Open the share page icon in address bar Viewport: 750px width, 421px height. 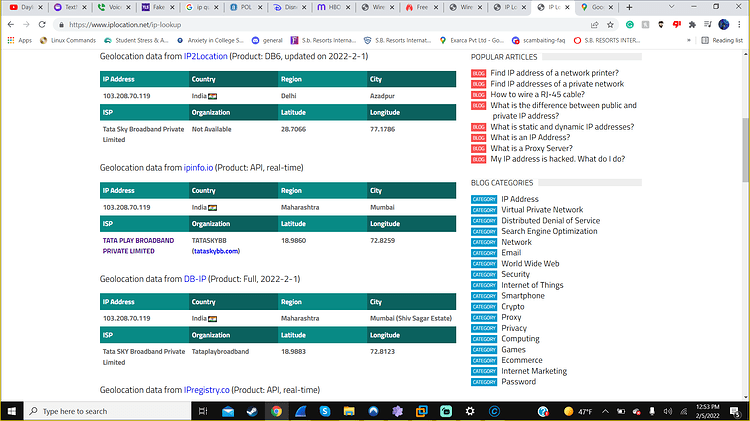[x=595, y=24]
